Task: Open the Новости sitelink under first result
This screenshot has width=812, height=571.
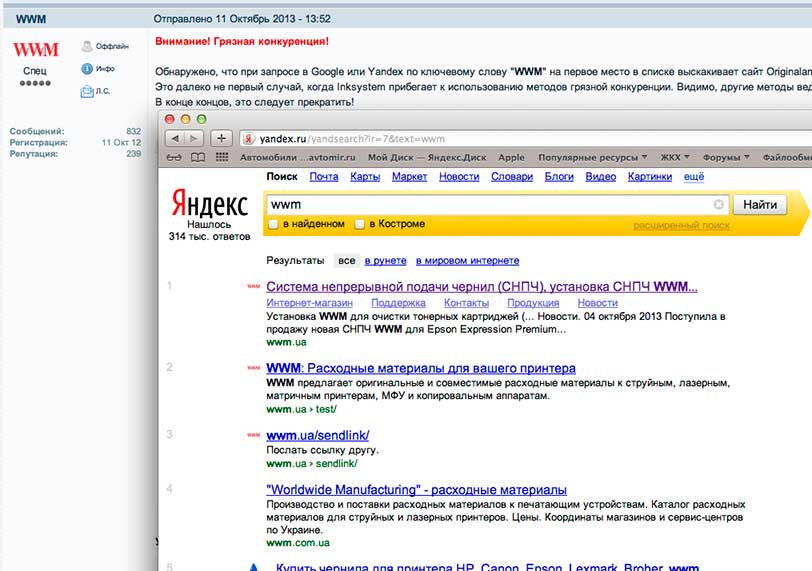Action: coord(597,303)
